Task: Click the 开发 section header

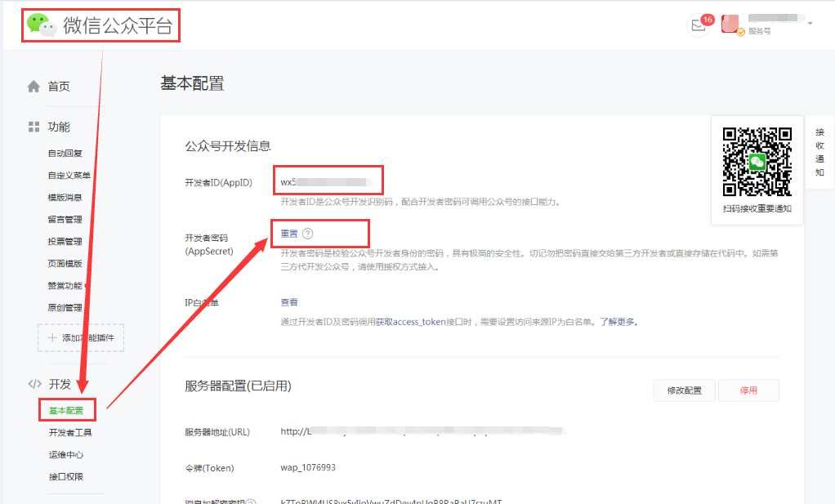Action: point(60,384)
